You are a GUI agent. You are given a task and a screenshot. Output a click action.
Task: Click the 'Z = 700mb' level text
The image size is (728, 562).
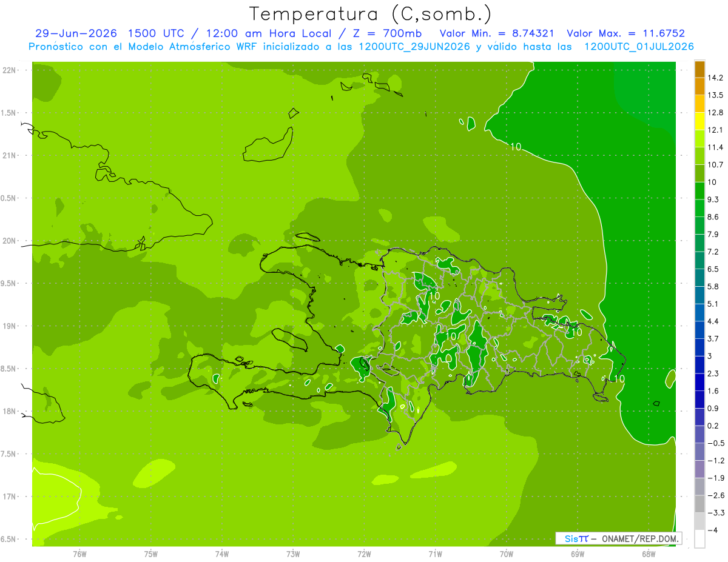coord(387,33)
